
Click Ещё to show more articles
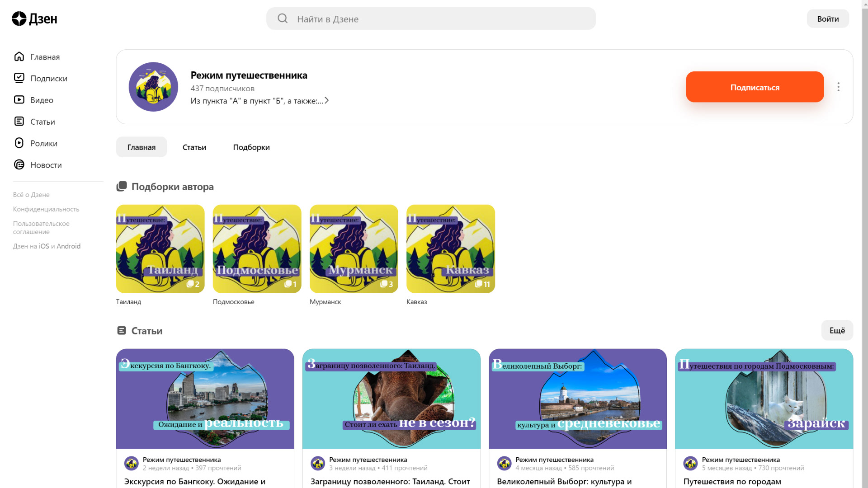click(x=837, y=330)
